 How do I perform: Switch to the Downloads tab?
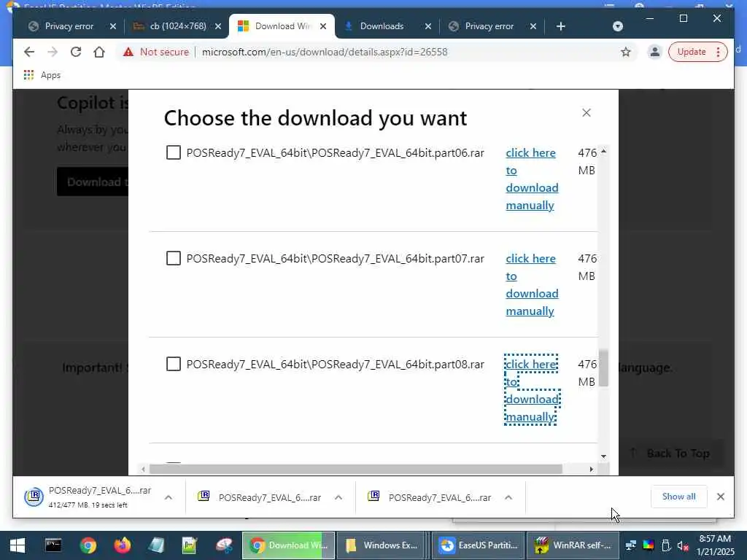point(381,26)
